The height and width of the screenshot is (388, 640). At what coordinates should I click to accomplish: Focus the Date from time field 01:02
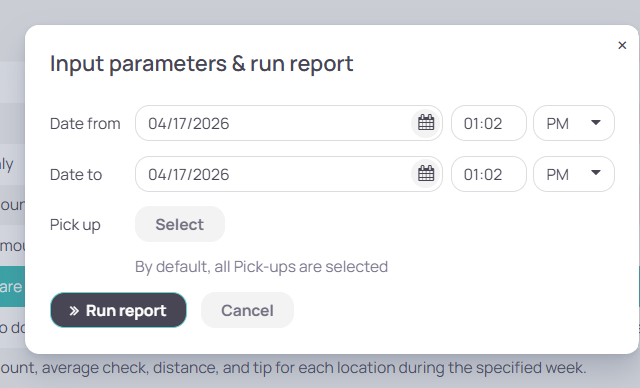[x=489, y=123]
